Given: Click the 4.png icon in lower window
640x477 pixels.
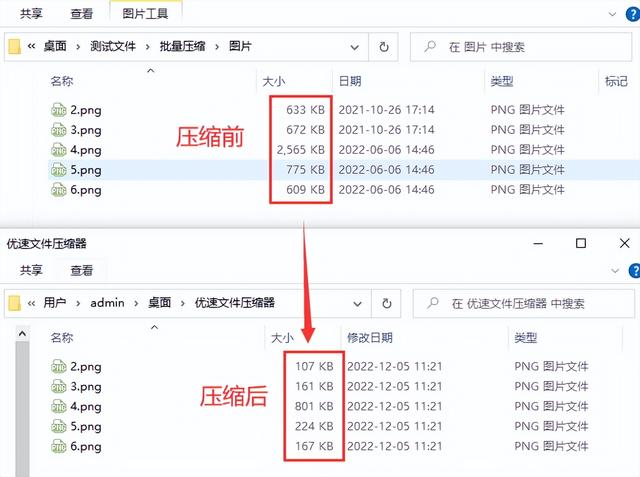Looking at the screenshot, I should 59,407.
